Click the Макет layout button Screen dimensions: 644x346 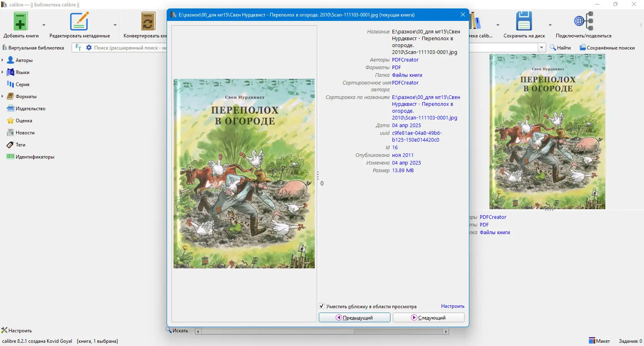click(599, 341)
